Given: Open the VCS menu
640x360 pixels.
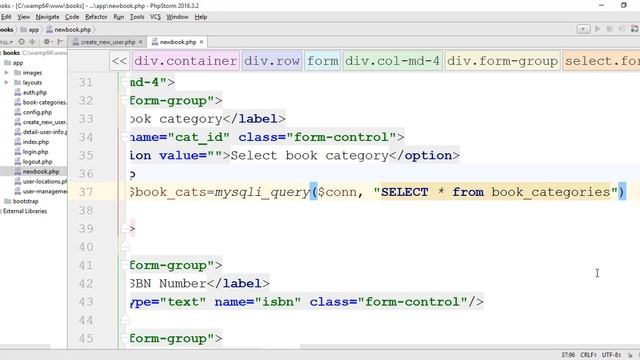Looking at the screenshot, I should [155, 17].
